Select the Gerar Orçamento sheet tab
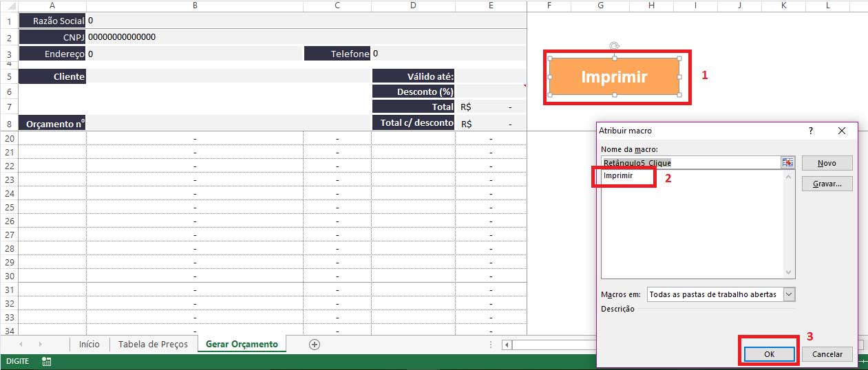The image size is (868, 370). pyautogui.click(x=241, y=345)
